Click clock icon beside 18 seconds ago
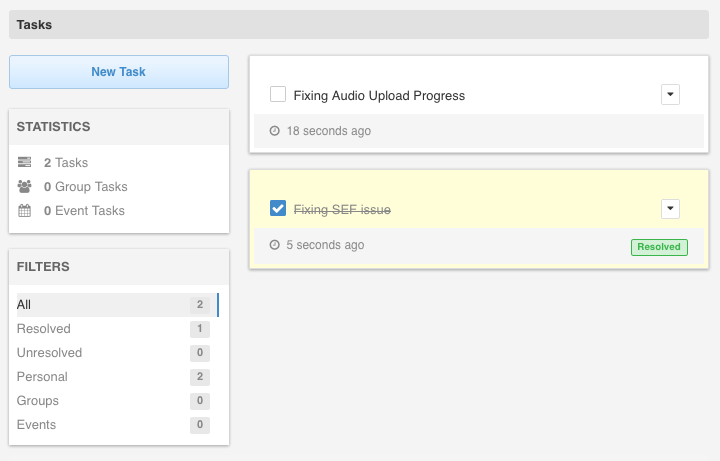This screenshot has width=720, height=461. 274,131
